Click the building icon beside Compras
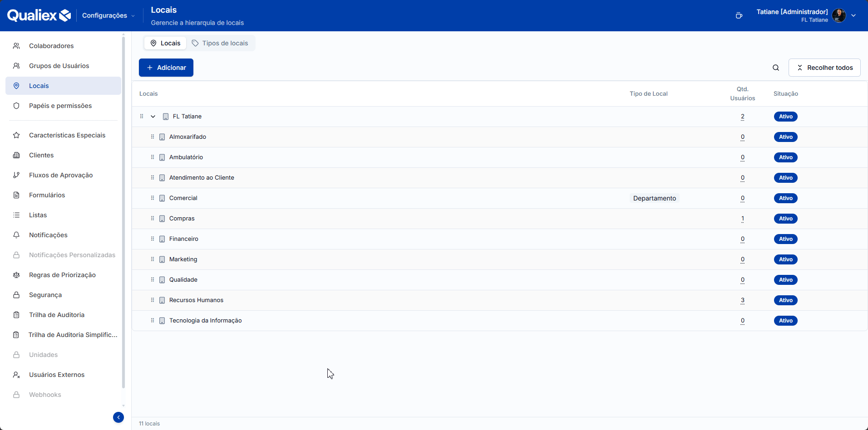The image size is (868, 430). 162,219
